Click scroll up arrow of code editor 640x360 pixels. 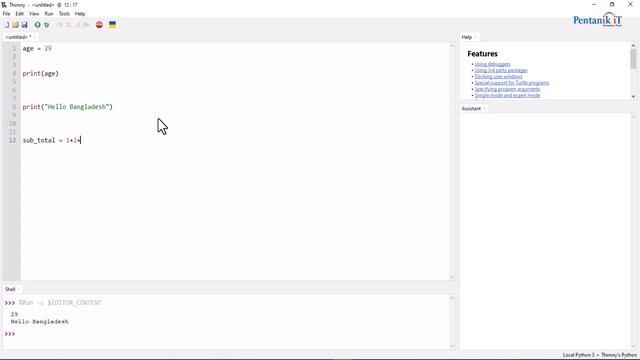pyautogui.click(x=452, y=45)
